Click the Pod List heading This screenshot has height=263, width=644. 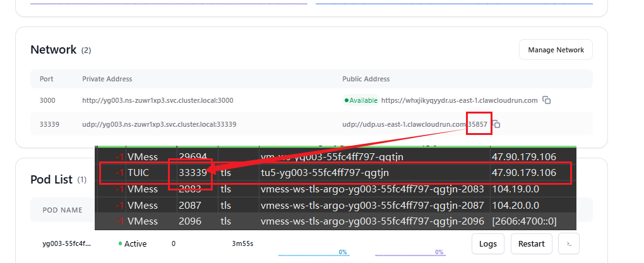[x=51, y=179]
